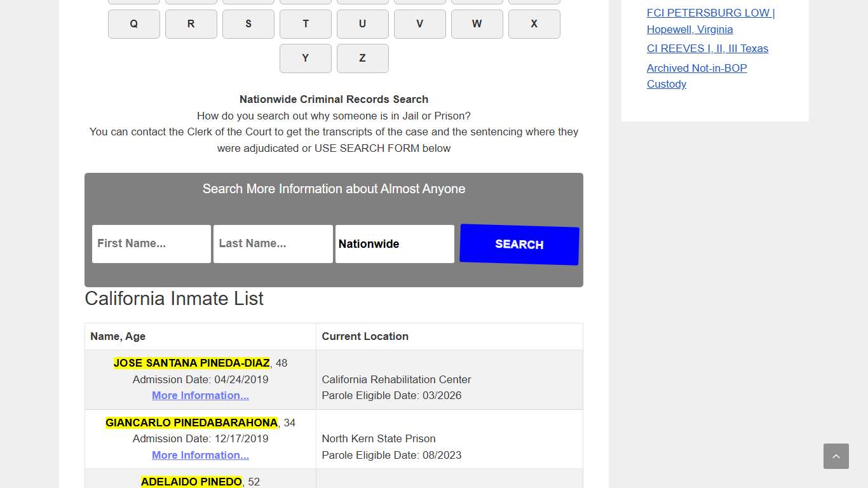Click in the Last Name search field
Viewport: 868px width, 488px height.
(273, 243)
